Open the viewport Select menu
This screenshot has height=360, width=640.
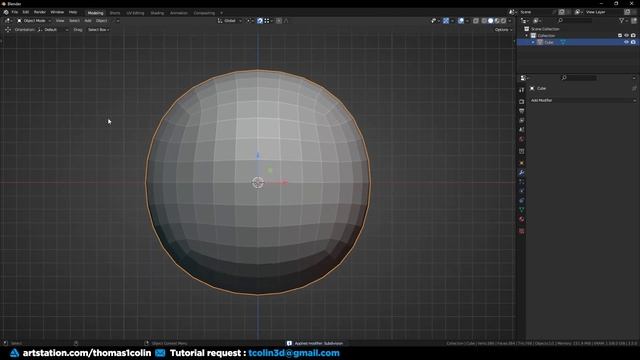[x=74, y=20]
